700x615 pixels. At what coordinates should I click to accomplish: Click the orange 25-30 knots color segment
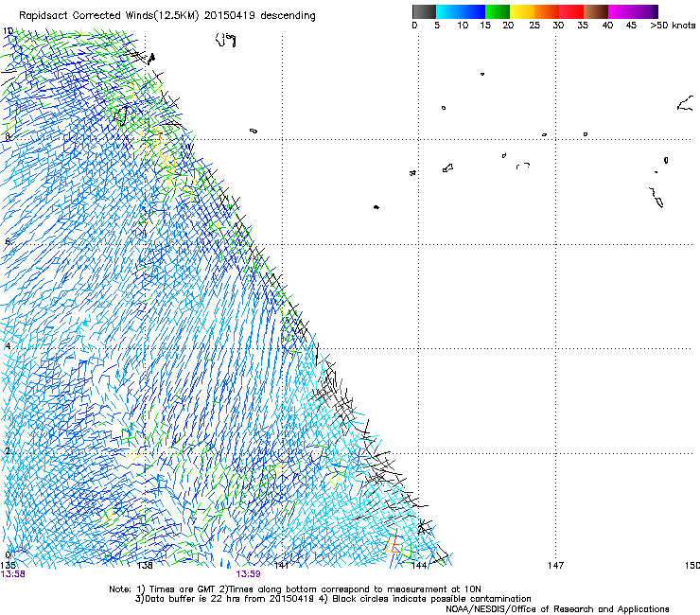coord(547,11)
